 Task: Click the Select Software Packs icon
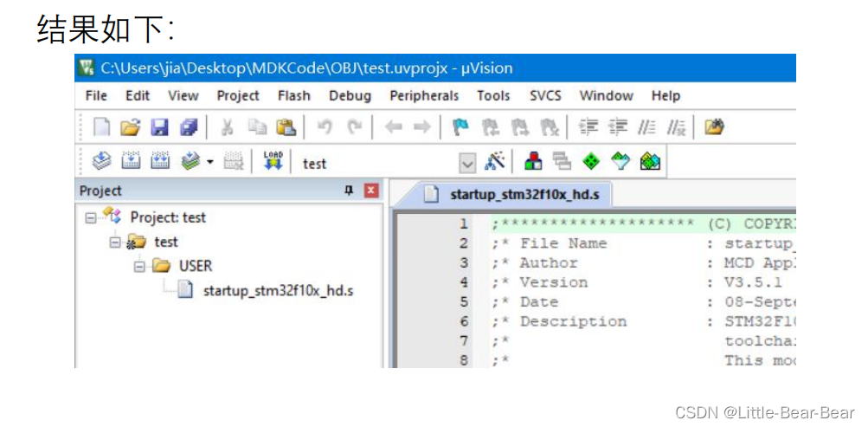click(x=621, y=162)
